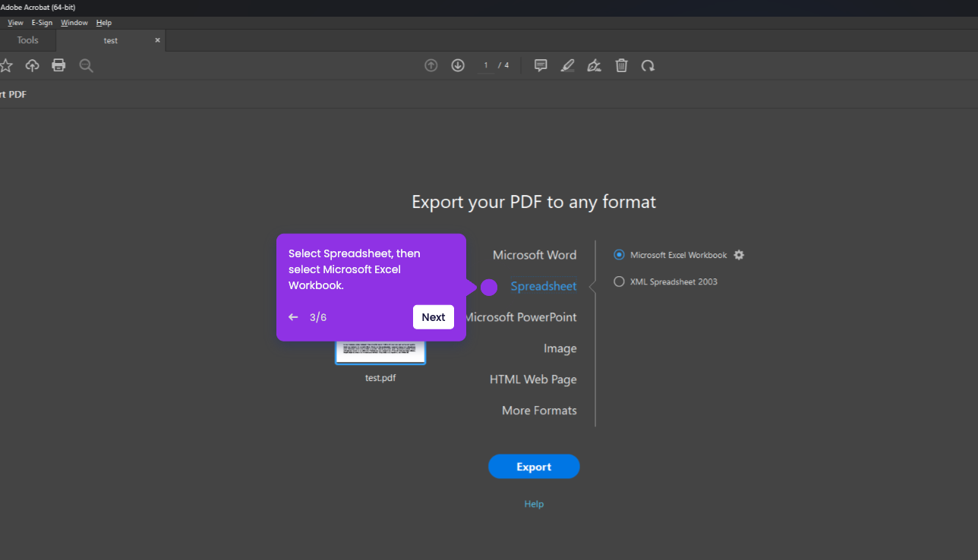Choose Image export format
The image size is (978, 560).
coord(560,348)
